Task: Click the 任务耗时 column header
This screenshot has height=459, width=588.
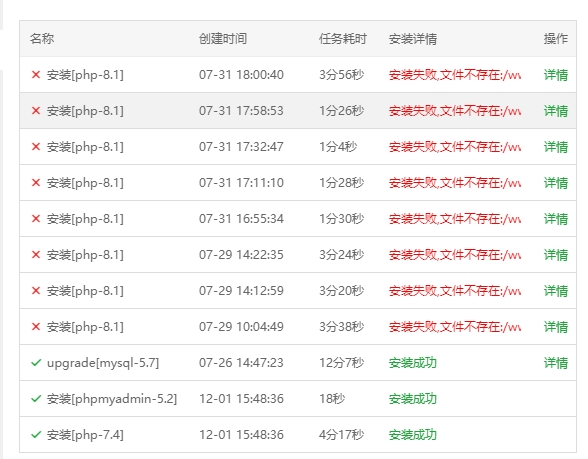Action: click(x=343, y=39)
